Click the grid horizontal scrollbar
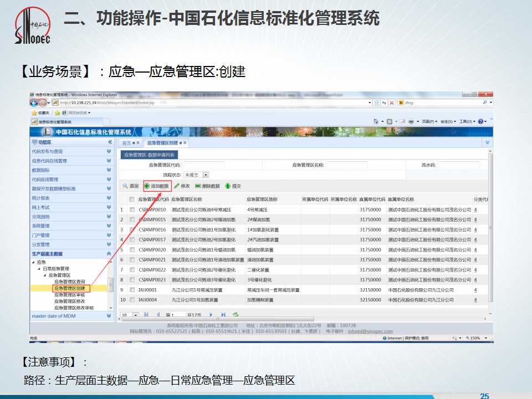The width and height of the screenshot is (532, 399). 217,319
